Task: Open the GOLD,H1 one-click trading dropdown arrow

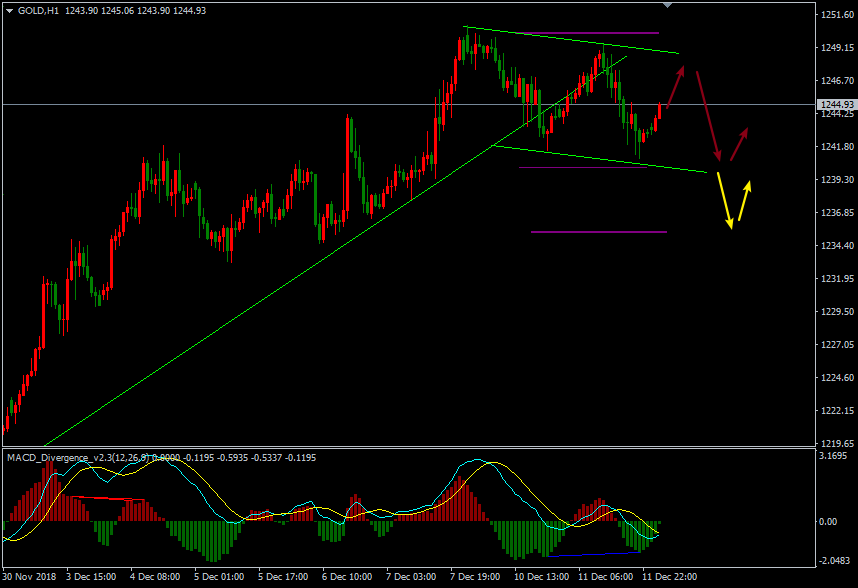Action: pyautogui.click(x=9, y=10)
